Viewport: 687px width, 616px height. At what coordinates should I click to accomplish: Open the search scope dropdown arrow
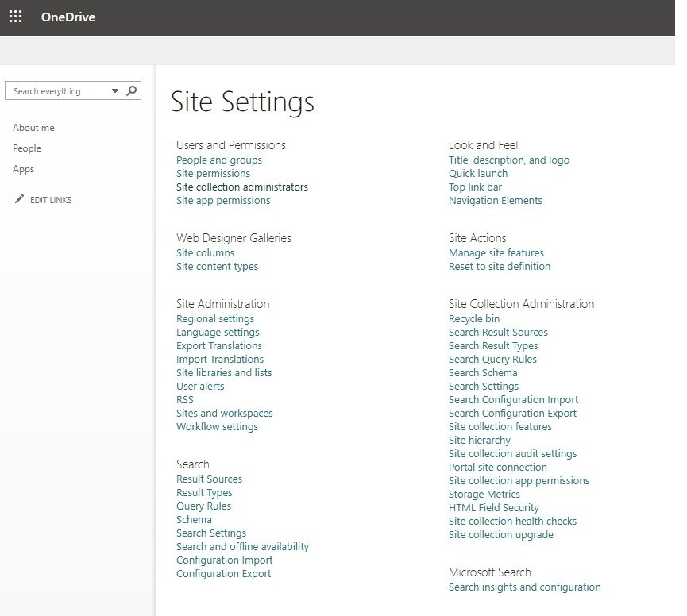(115, 91)
